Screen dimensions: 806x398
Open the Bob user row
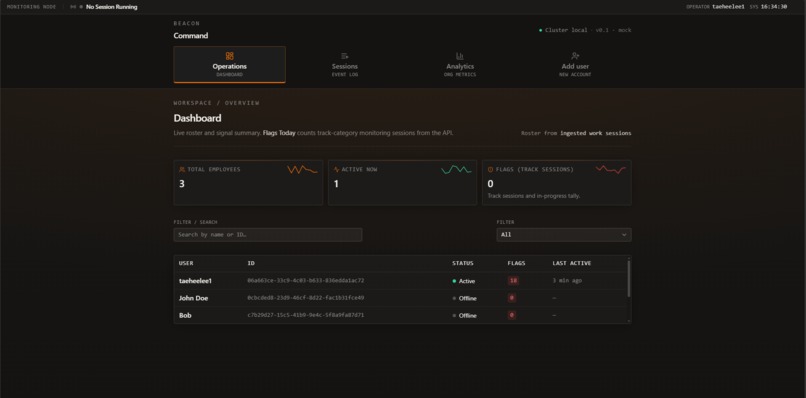point(401,315)
